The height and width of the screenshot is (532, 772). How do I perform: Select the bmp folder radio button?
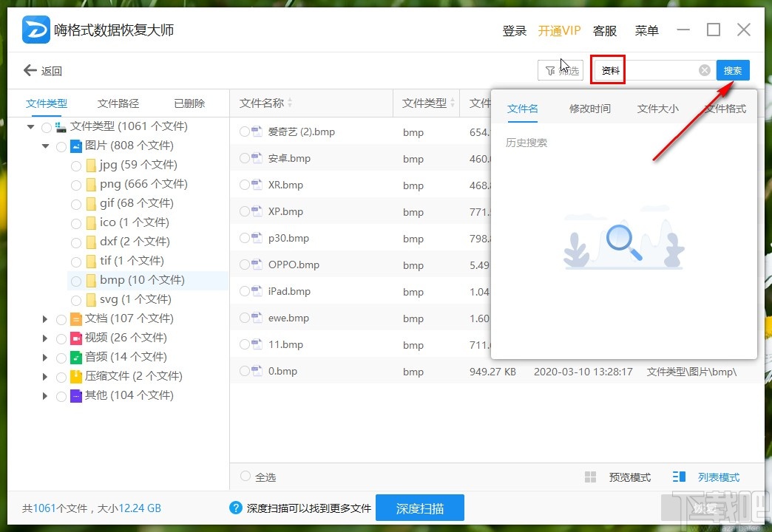75,280
